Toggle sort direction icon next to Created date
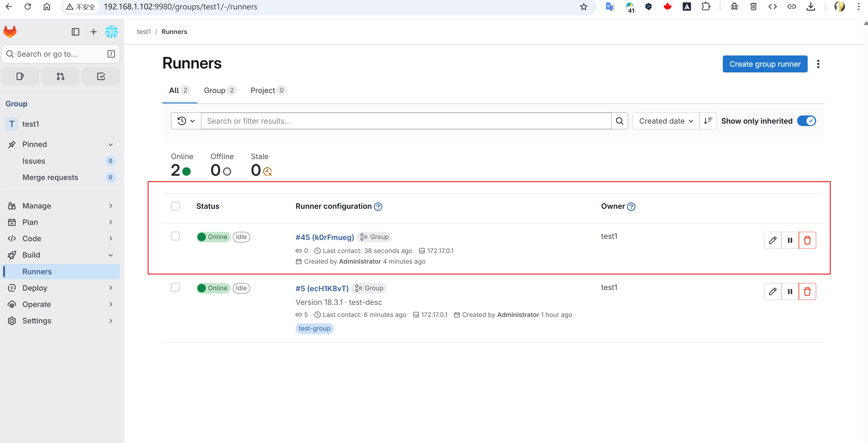This screenshot has width=868, height=443. coord(708,121)
